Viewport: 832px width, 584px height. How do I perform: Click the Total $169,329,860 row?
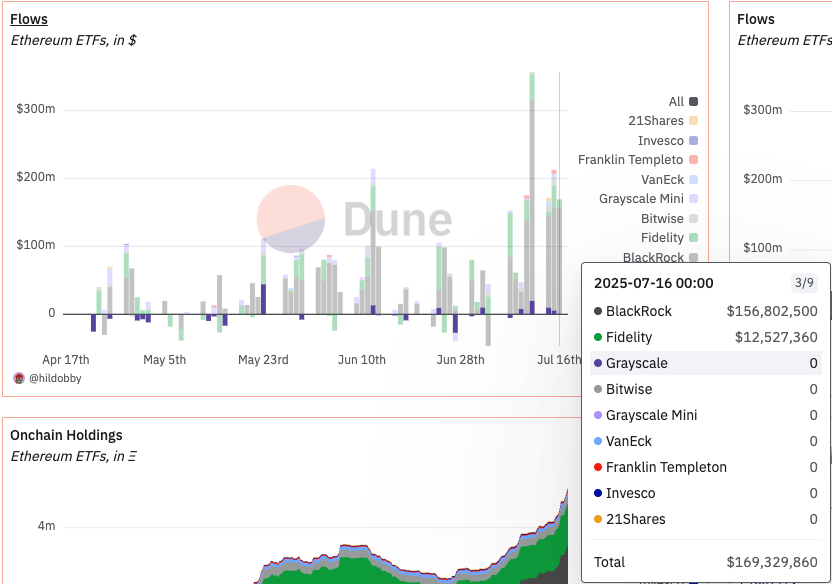(706, 562)
